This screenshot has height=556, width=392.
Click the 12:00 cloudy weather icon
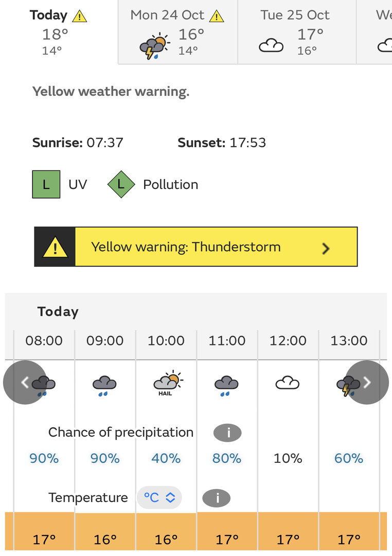click(288, 383)
